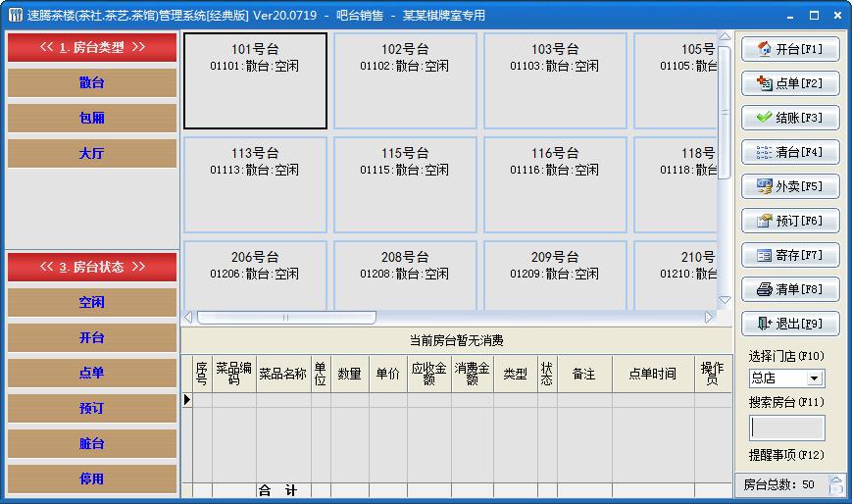The image size is (852, 504).
Task: Show tables with 空闲 status
Action: pos(92,303)
